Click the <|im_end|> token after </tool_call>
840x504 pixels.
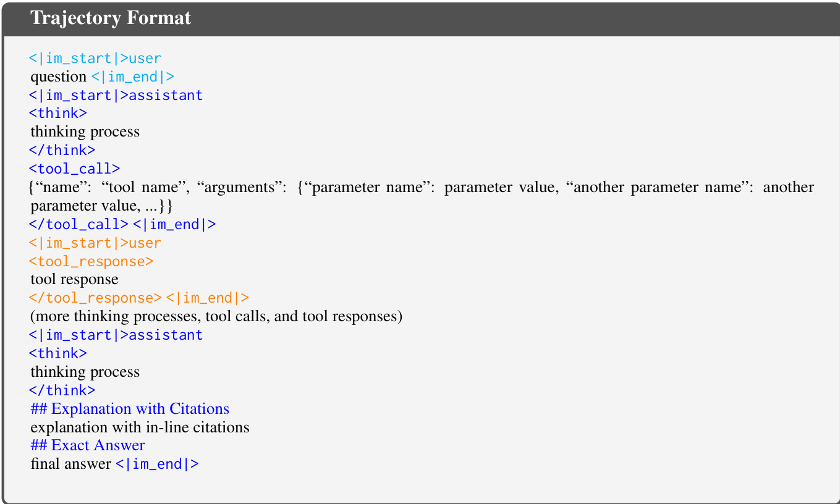174,224
